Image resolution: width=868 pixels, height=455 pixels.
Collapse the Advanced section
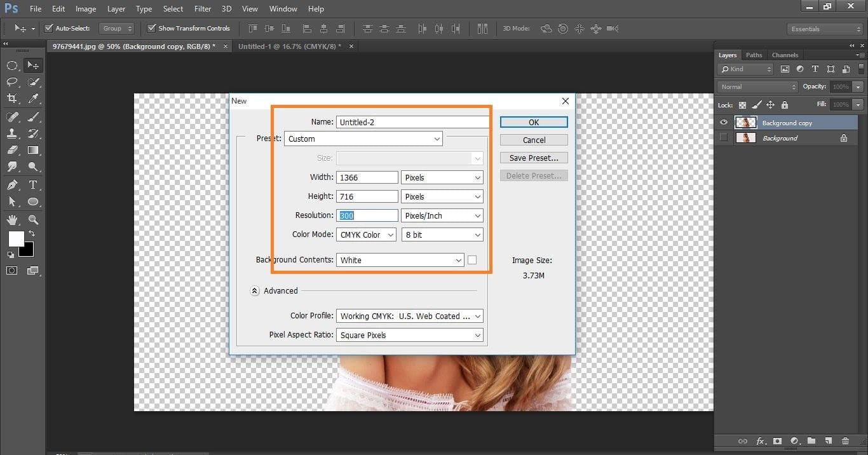point(255,290)
